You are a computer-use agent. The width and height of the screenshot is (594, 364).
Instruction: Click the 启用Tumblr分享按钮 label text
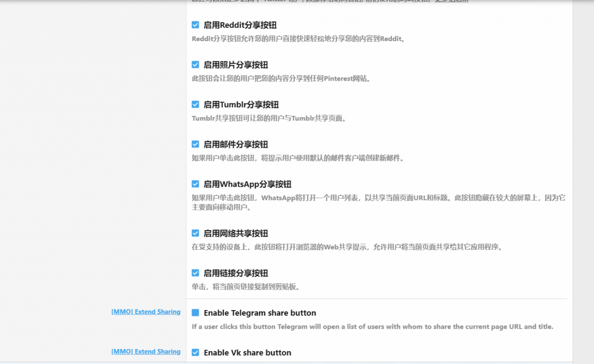[241, 104]
